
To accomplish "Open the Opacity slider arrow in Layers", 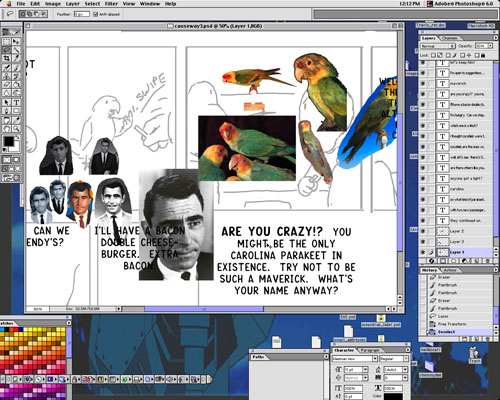I will pyautogui.click(x=491, y=46).
